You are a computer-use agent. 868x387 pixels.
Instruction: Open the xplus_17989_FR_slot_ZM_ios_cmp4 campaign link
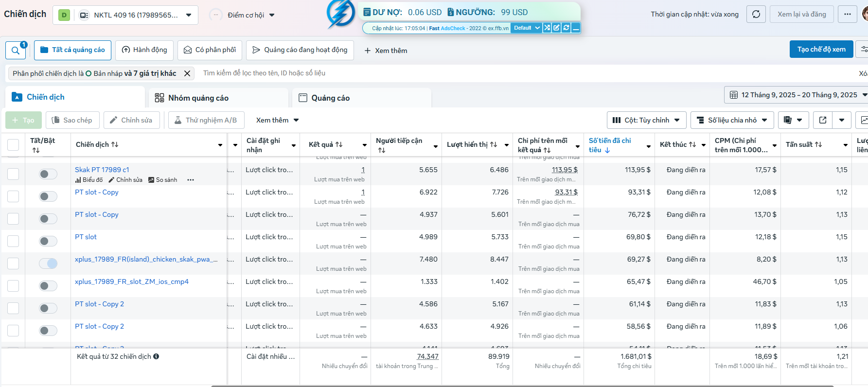pyautogui.click(x=132, y=281)
